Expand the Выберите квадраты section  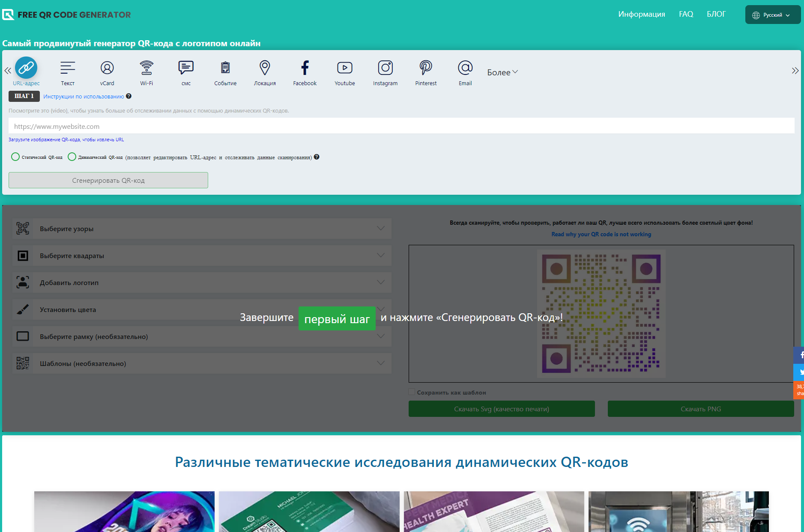click(202, 256)
